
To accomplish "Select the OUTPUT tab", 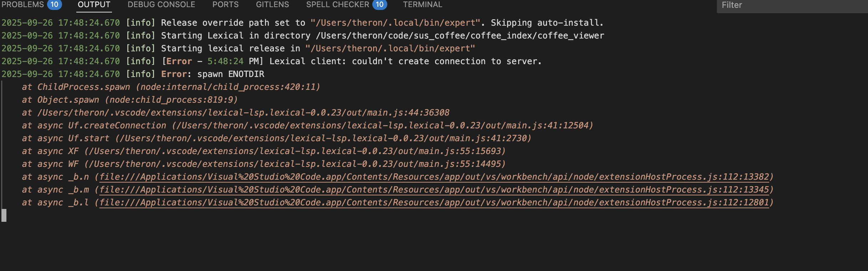I will [94, 5].
